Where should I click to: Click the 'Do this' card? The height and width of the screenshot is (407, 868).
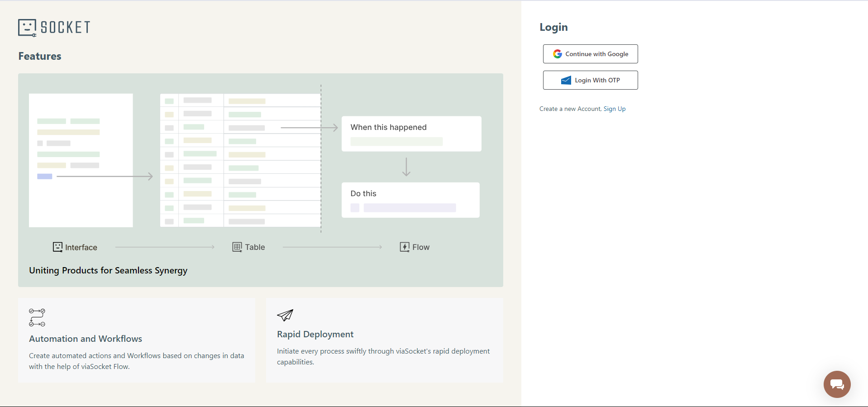410,200
